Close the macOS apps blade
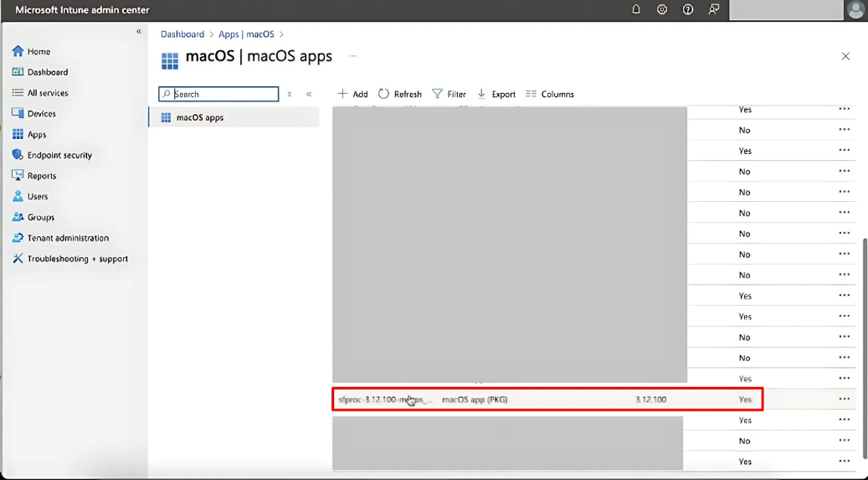 [845, 56]
